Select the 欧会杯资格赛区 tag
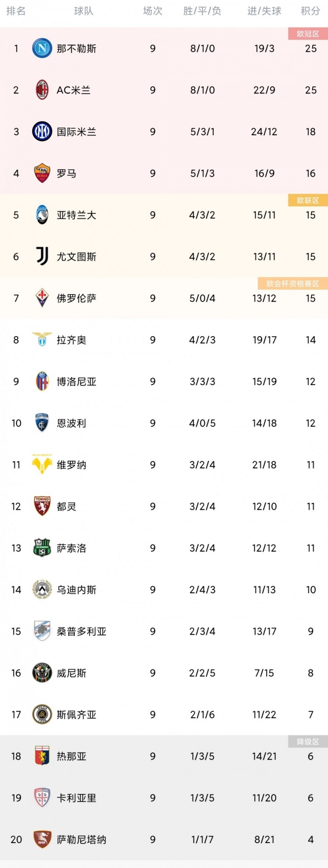Image resolution: width=328 pixels, height=868 pixels. point(293,284)
